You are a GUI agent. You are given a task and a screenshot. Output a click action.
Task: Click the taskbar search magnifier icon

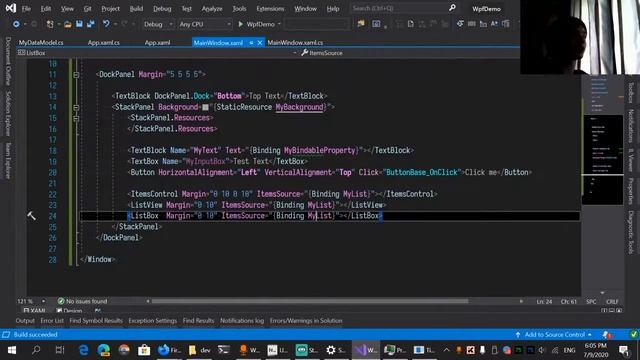coord(36,350)
